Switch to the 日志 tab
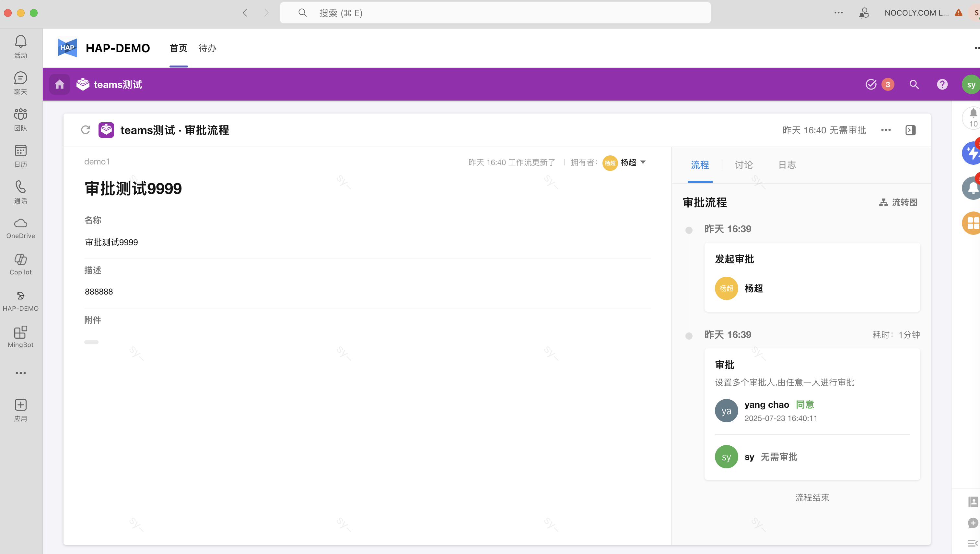This screenshot has width=980, height=554. click(787, 165)
